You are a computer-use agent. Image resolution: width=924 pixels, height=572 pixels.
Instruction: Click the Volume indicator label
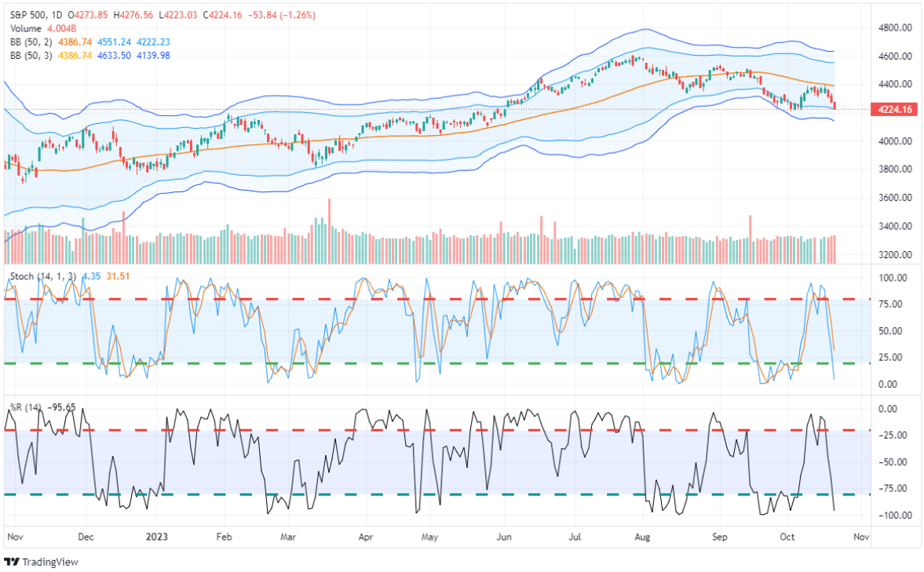point(26,28)
